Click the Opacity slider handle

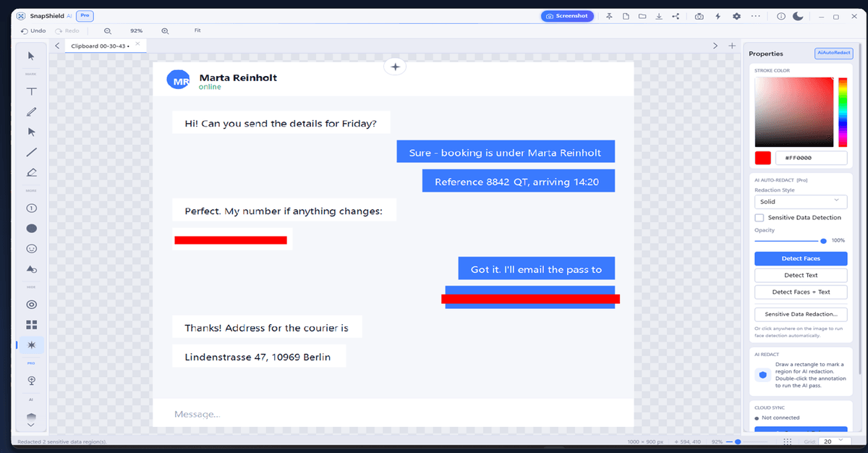[x=823, y=240]
